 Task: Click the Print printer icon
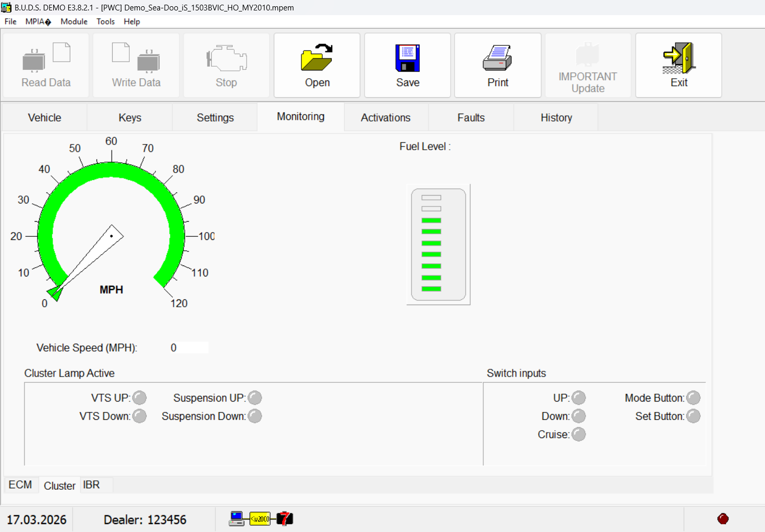click(497, 57)
